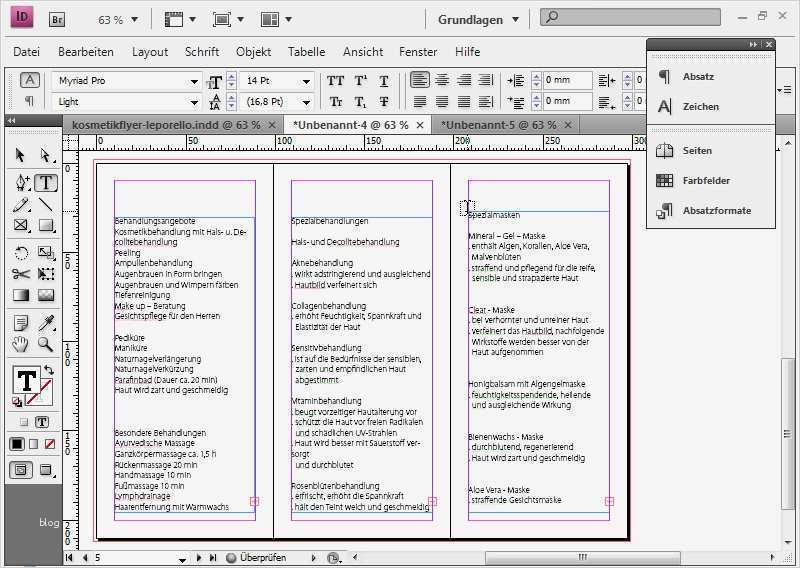Select the Scissors tool

pyautogui.click(x=21, y=274)
